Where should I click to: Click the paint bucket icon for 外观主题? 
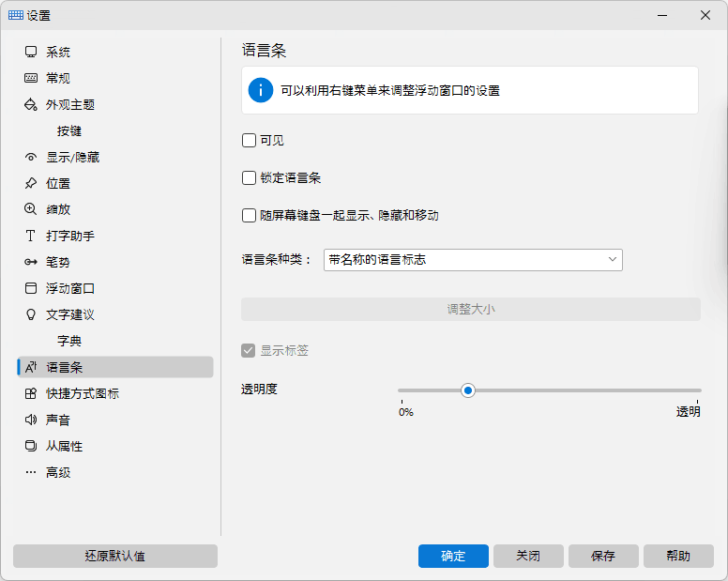coord(31,104)
